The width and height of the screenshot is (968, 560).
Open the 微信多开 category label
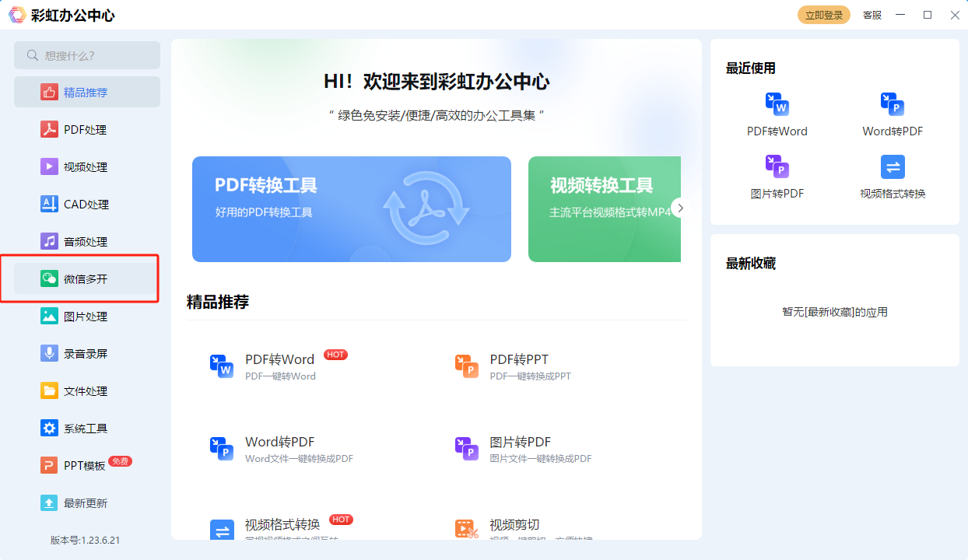coord(86,279)
